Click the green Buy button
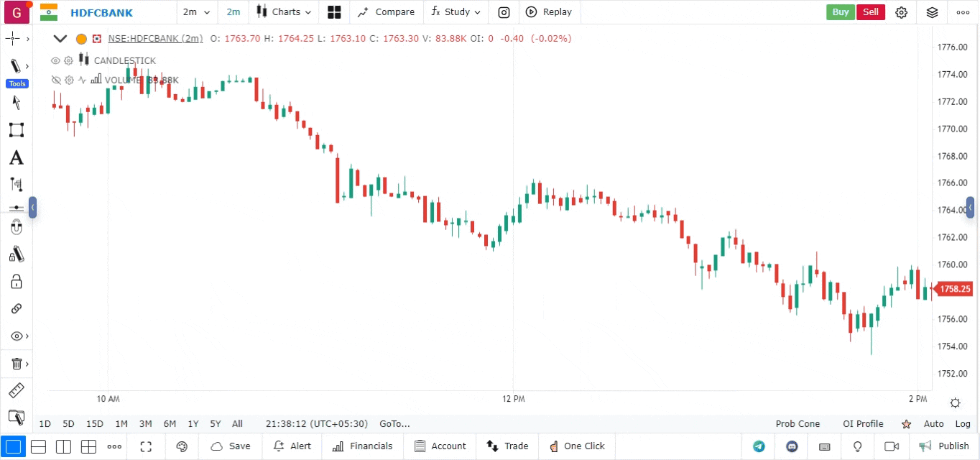The image size is (980, 460). click(840, 12)
